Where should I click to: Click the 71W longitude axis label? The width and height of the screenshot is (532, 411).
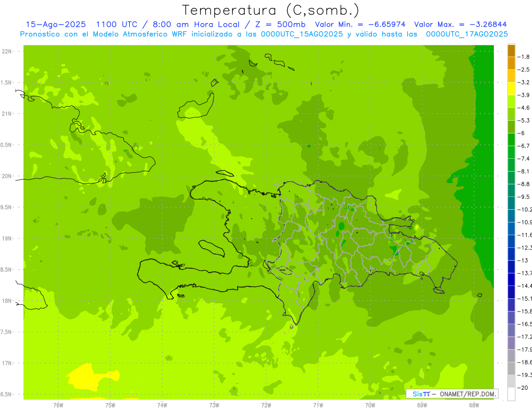tap(318, 405)
